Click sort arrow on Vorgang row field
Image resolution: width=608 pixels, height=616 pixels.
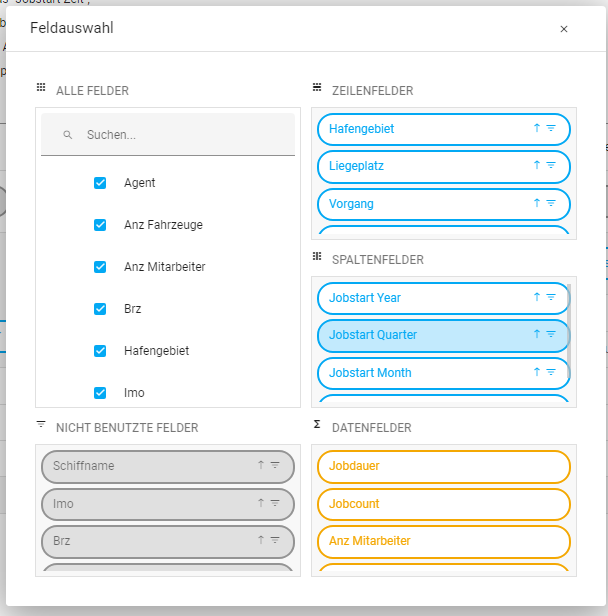pos(537,203)
